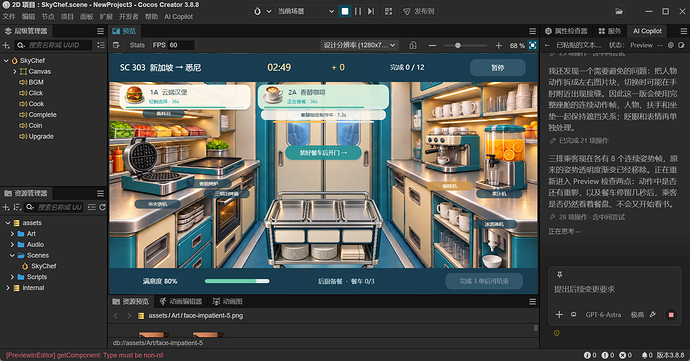
Task: Open the hierarchy panel hamburger menu
Action: [100, 31]
